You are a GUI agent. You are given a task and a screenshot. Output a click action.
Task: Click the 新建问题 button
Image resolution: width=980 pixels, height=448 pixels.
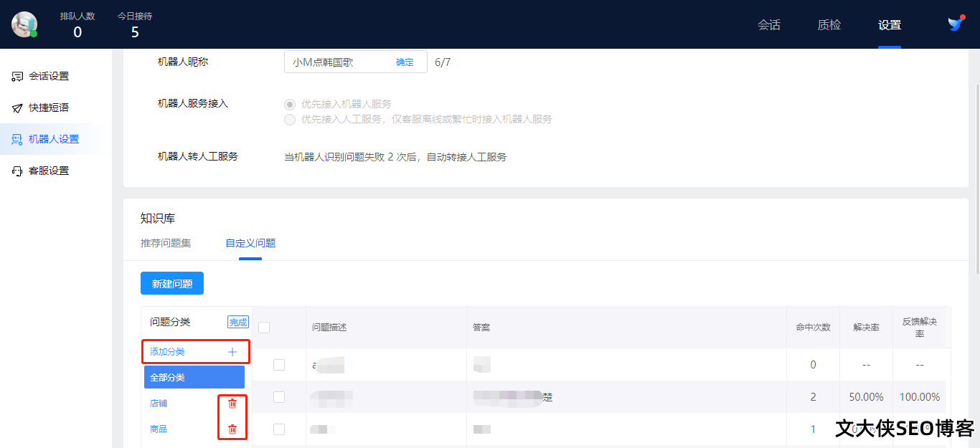(x=171, y=283)
